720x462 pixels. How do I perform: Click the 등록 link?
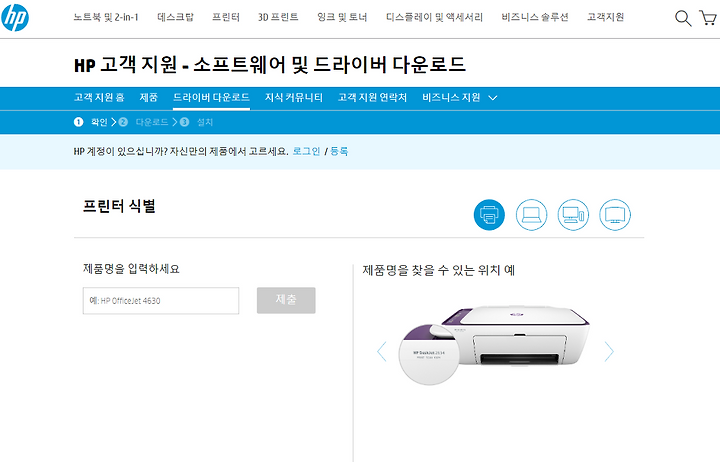339,151
